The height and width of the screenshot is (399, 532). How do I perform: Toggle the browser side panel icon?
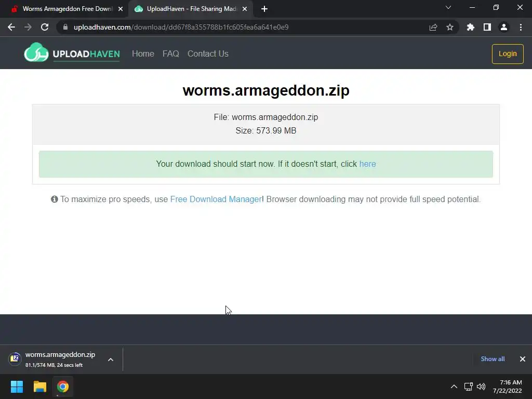tap(487, 27)
